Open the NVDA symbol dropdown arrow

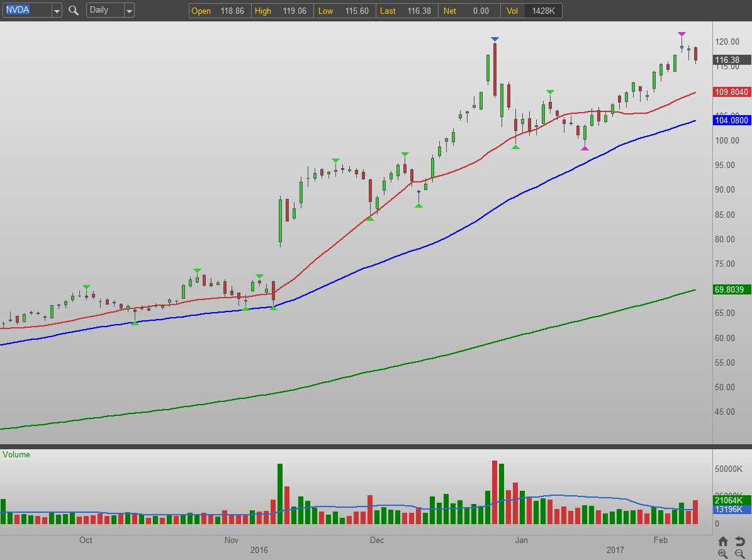pyautogui.click(x=57, y=11)
